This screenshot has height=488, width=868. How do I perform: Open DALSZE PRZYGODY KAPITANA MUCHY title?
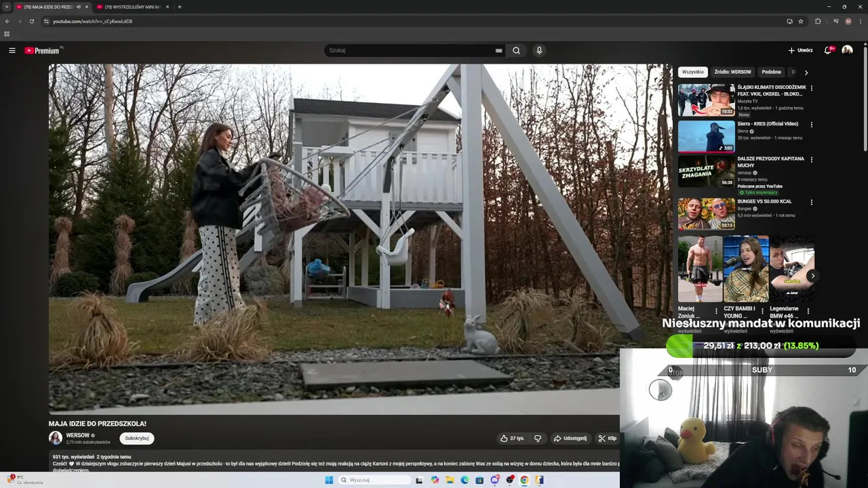pyautogui.click(x=770, y=162)
